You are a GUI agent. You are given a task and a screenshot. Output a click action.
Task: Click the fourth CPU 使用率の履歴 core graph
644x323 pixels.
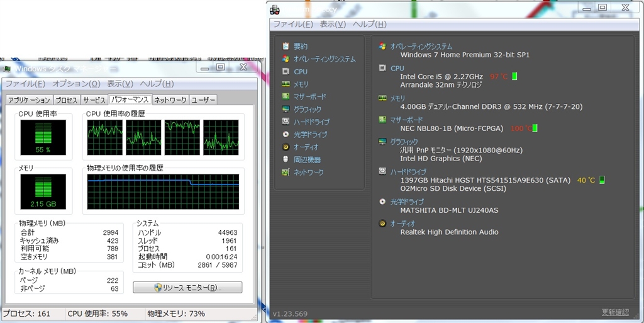pos(221,137)
